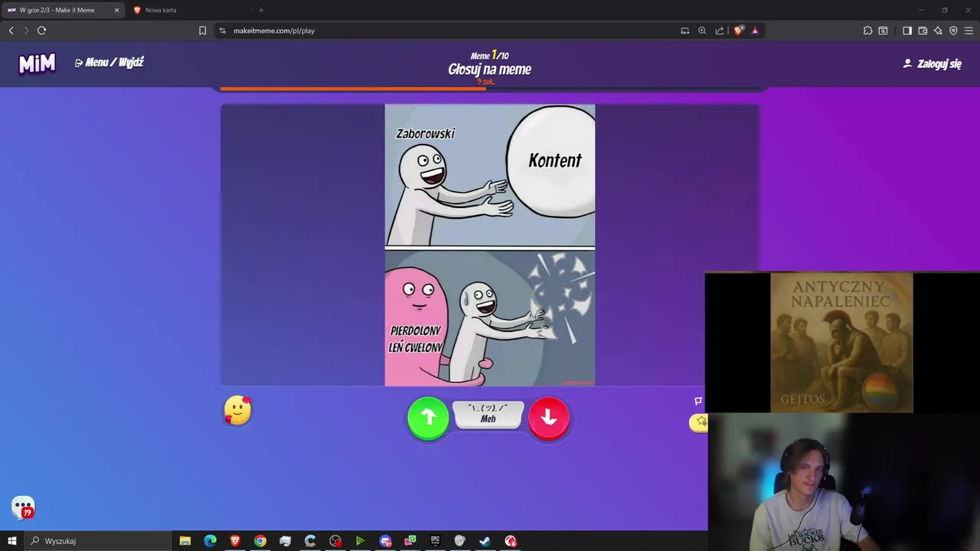Open the Discord taskbar icon

[385, 541]
